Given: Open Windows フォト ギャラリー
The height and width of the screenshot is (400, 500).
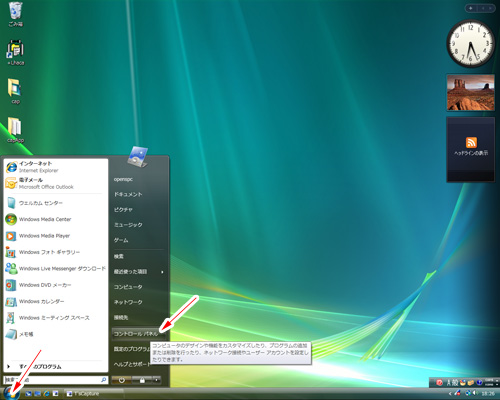Looking at the screenshot, I should click(x=56, y=252).
